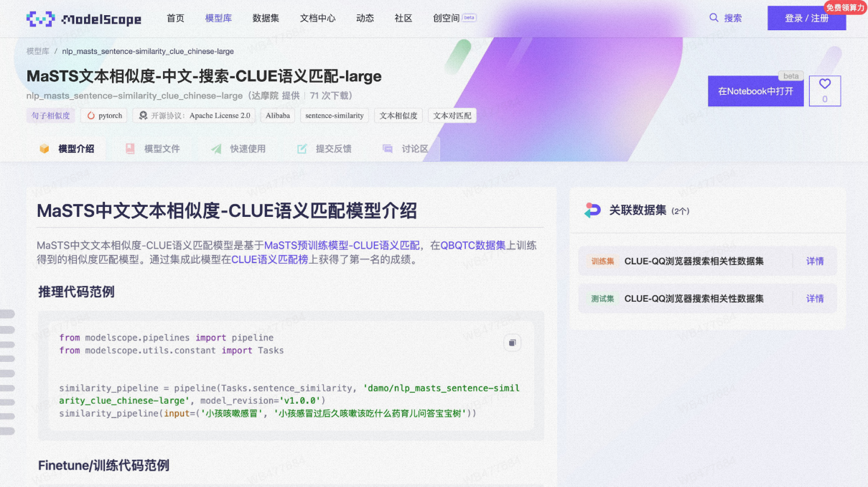Open 详情 for the 训练集 dataset

815,261
